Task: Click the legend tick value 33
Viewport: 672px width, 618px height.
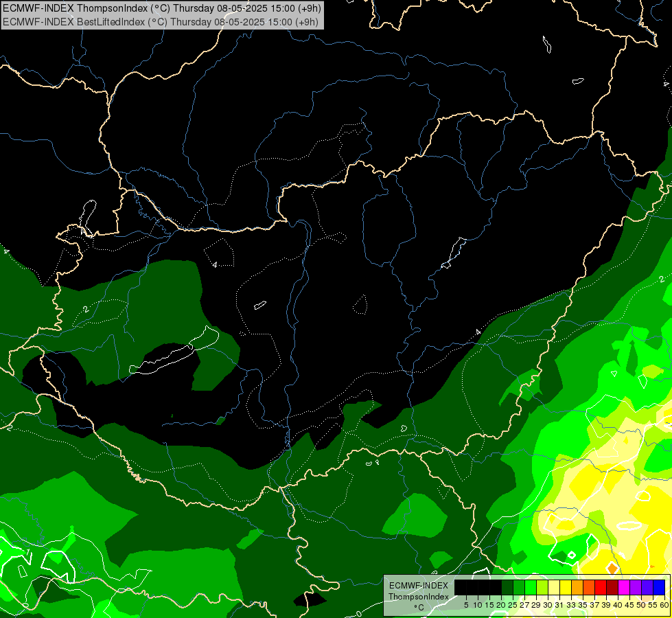Action: [571, 605]
